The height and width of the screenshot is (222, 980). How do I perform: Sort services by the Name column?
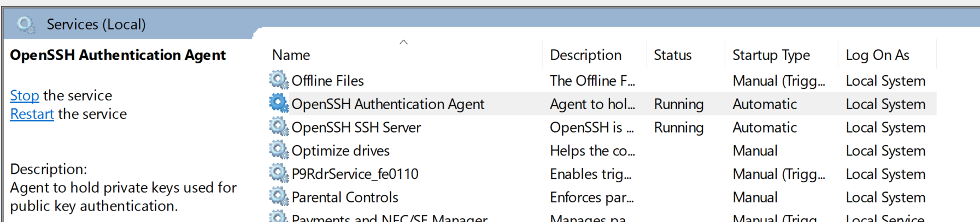291,55
